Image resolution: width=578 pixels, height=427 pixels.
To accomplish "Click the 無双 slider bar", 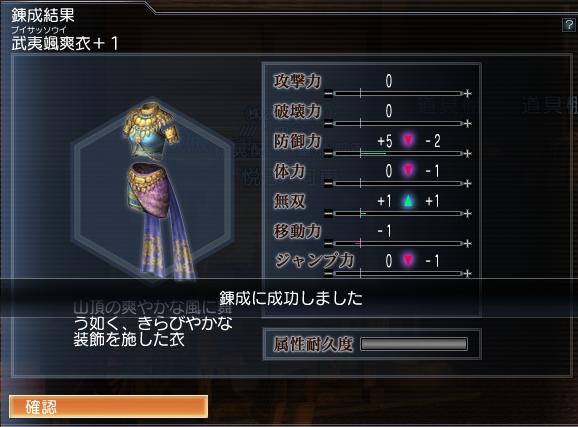I will (398, 214).
